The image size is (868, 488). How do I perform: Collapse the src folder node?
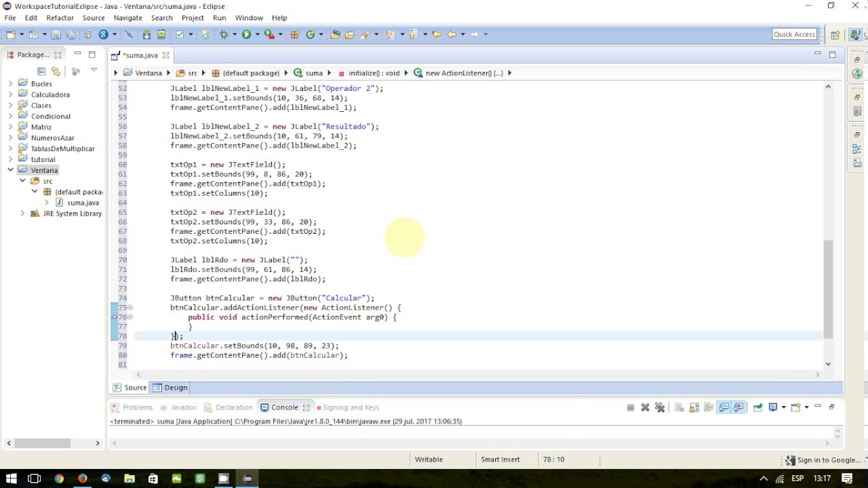[x=22, y=181]
